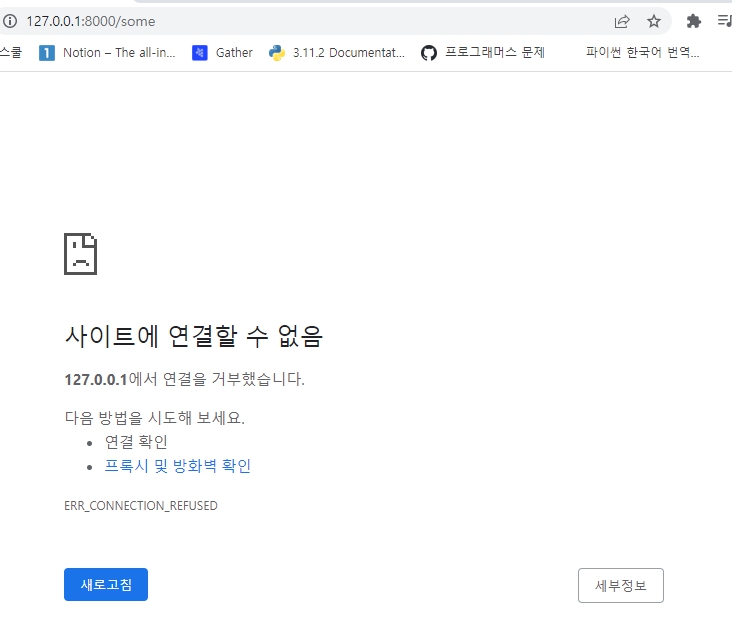Click the Gather bookmark favicon

(200, 53)
